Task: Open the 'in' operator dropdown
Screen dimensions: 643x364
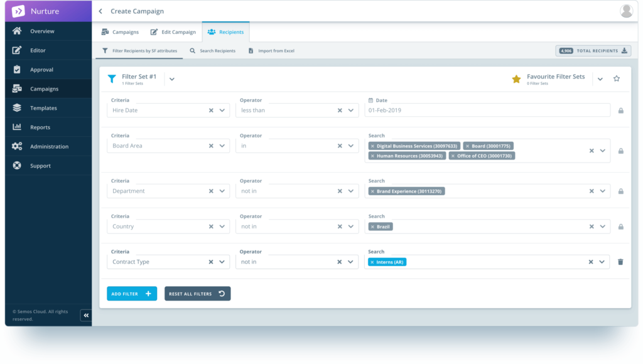Action: coord(350,146)
